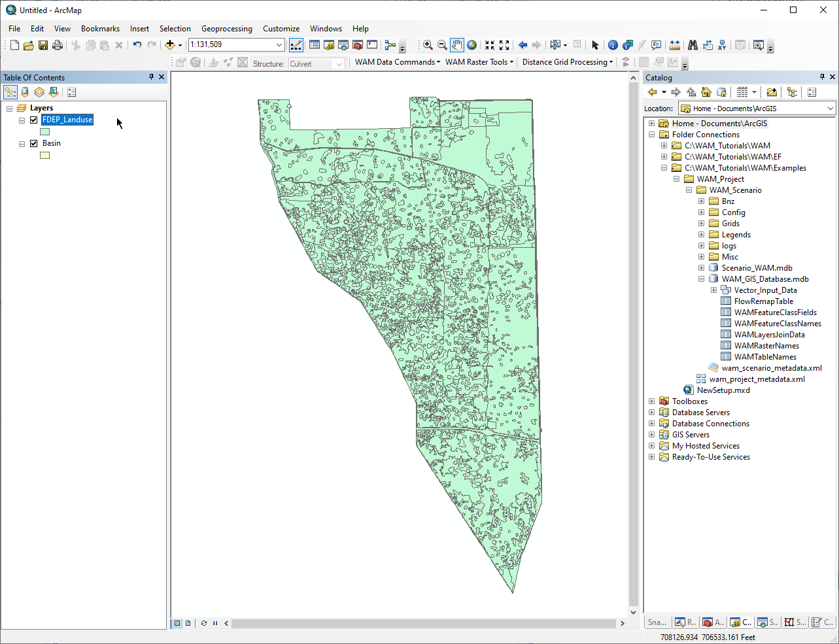Click the Add Data button
This screenshot has width=839, height=644.
pos(170,45)
